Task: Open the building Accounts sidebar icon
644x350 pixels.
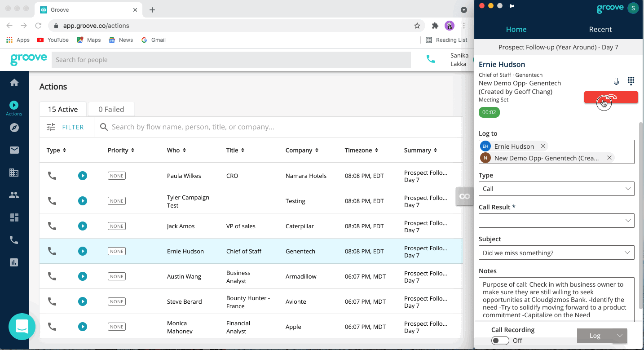Action: click(14, 173)
